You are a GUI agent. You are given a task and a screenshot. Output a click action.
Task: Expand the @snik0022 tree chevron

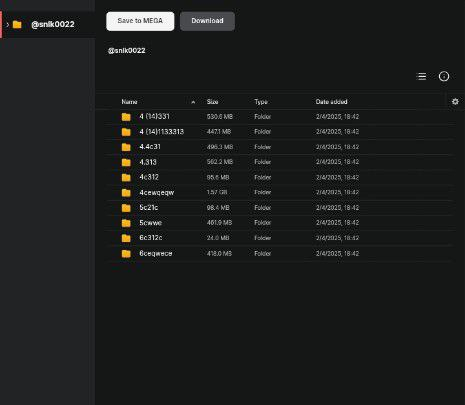coord(7,24)
